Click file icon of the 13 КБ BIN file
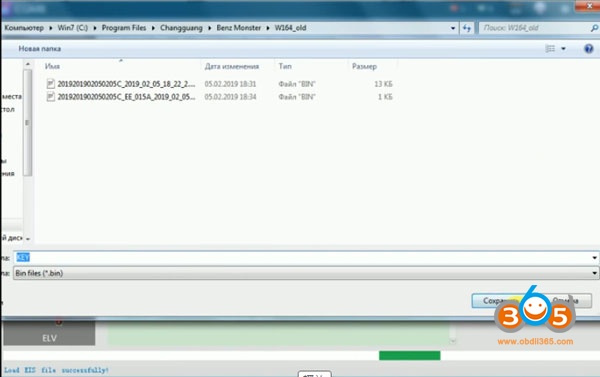This screenshot has width=600, height=377. [51, 84]
